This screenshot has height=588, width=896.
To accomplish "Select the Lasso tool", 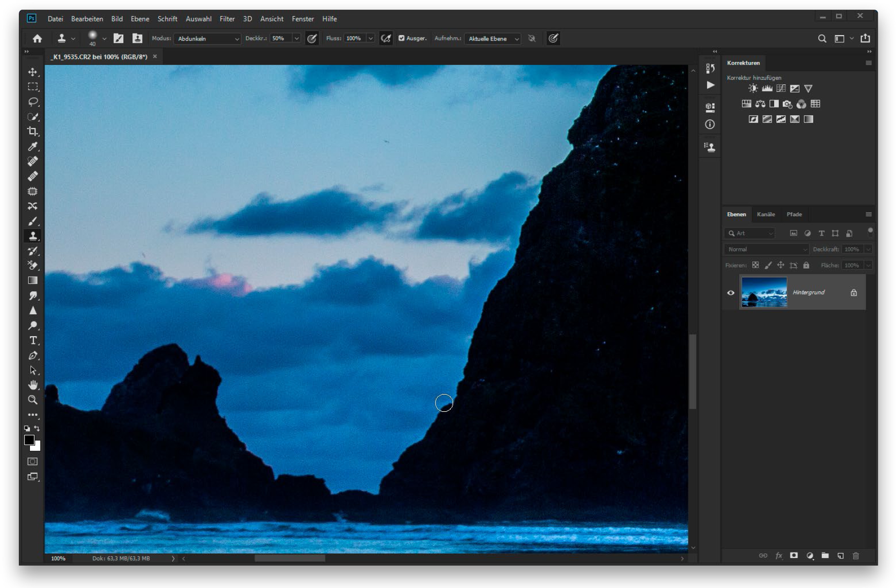I will click(33, 102).
